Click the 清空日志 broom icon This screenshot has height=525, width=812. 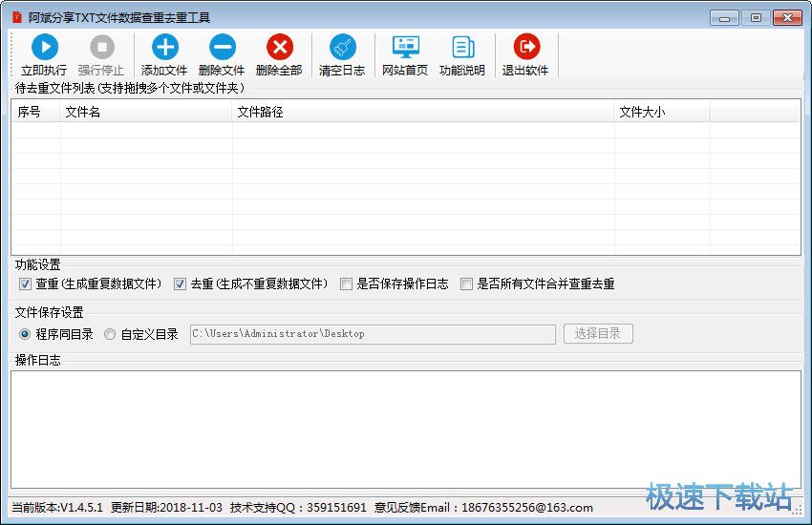[342, 48]
